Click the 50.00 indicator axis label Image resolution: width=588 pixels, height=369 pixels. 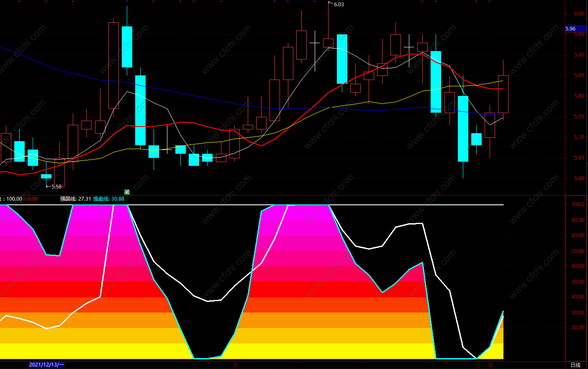coord(578,282)
